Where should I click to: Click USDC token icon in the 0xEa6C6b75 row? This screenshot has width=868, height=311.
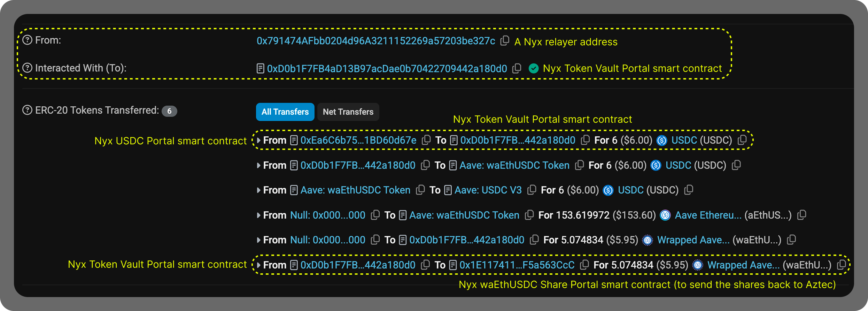pos(662,141)
